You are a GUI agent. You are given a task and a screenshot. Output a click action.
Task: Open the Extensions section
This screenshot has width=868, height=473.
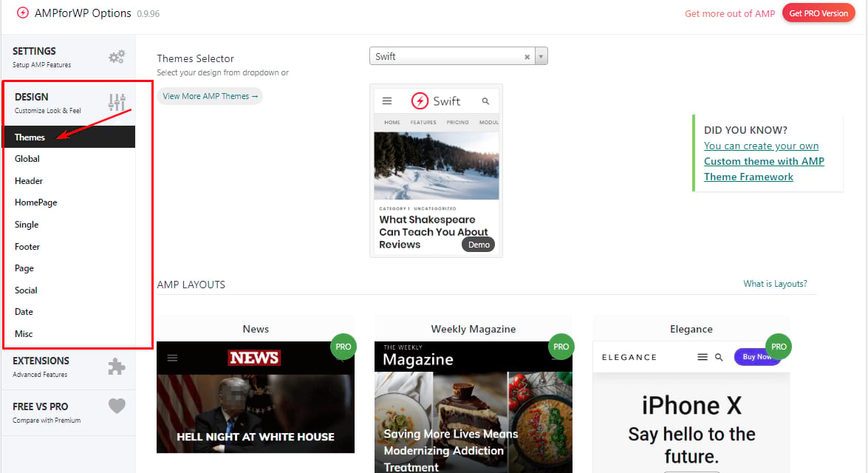69,367
